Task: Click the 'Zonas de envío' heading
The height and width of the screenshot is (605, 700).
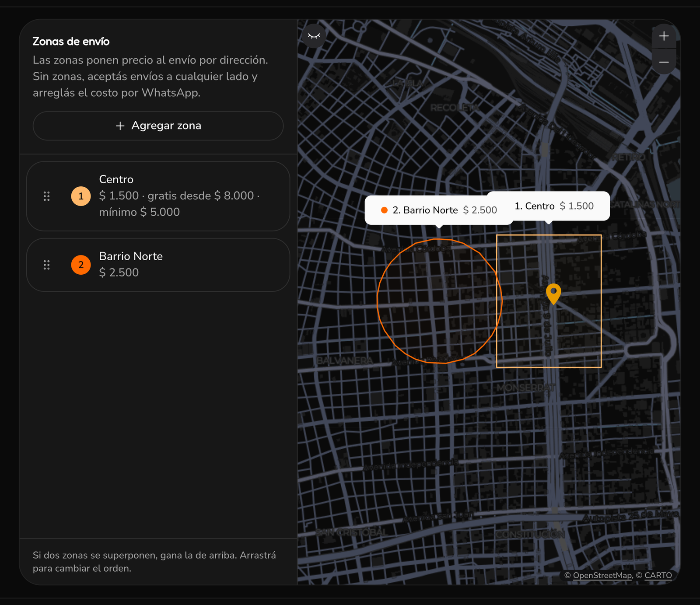Action: tap(71, 42)
